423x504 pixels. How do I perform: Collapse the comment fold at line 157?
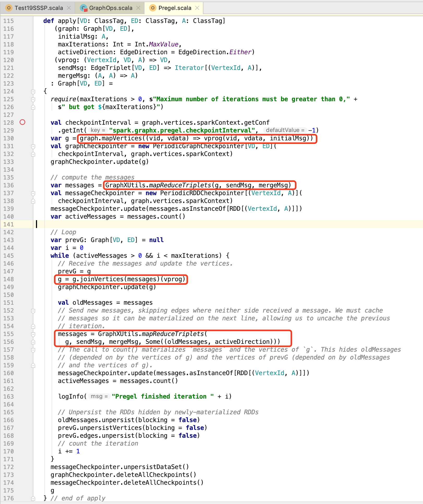33,350
